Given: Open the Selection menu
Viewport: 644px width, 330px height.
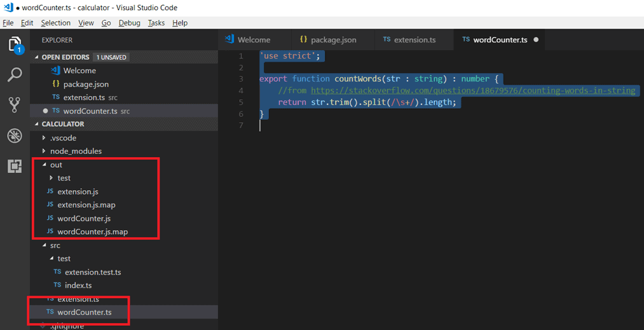Looking at the screenshot, I should click(x=55, y=23).
